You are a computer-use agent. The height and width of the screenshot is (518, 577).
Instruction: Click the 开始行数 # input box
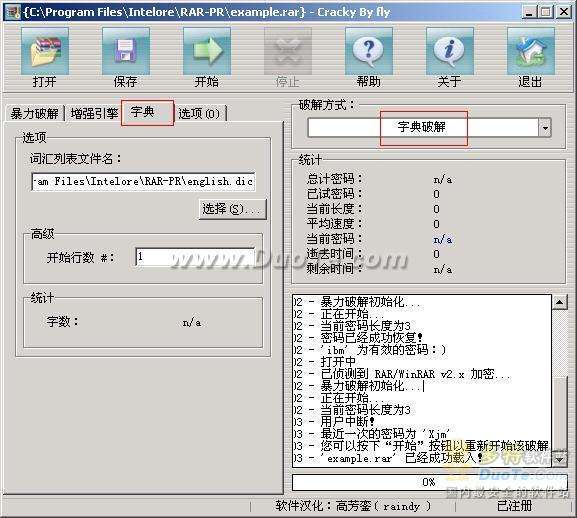pos(195,257)
